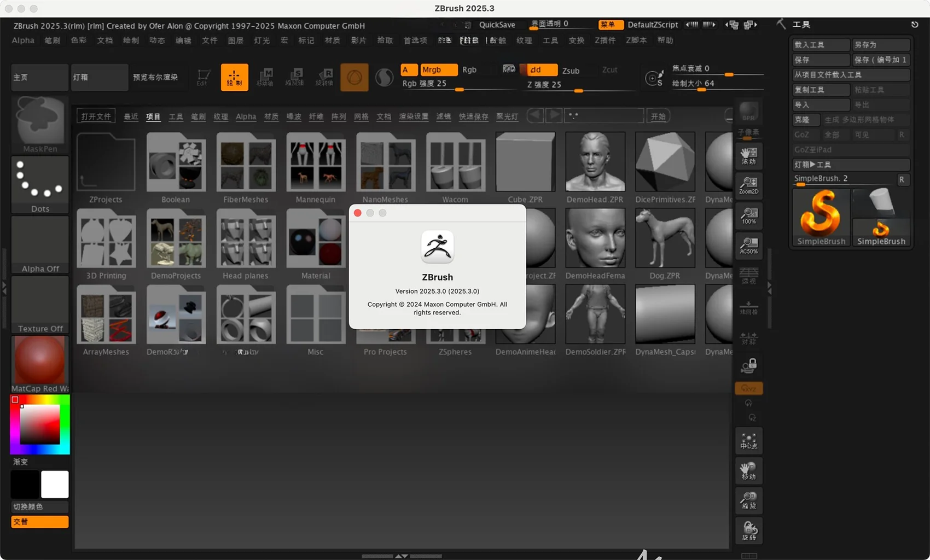Open the Dots stroke selector

40,184
